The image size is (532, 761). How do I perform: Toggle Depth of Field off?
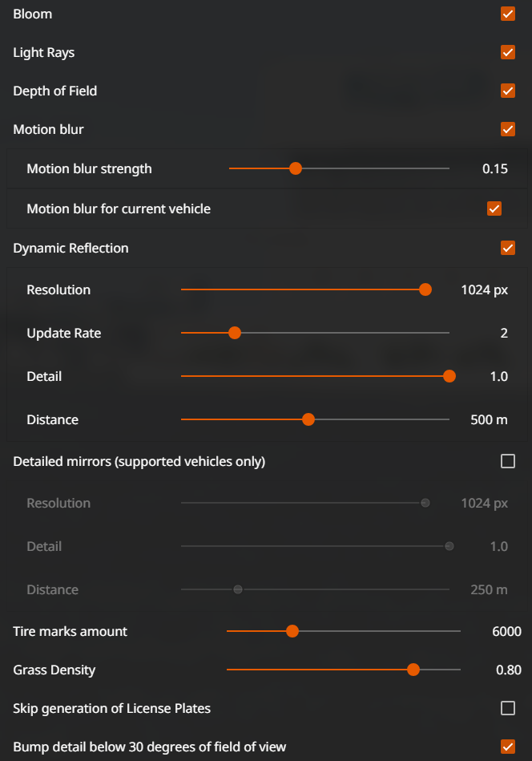[508, 91]
